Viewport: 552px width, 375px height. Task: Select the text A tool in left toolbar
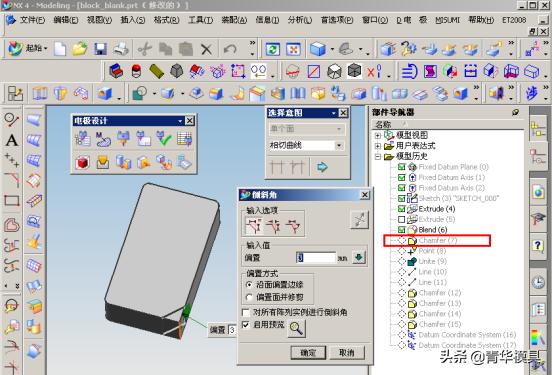[12, 140]
